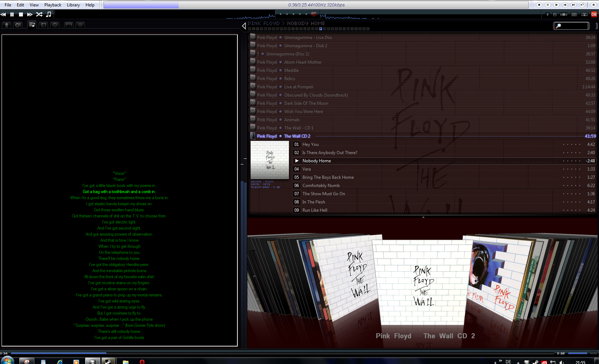Open the artist biography panel tab icon

pyautogui.click(x=6, y=25)
